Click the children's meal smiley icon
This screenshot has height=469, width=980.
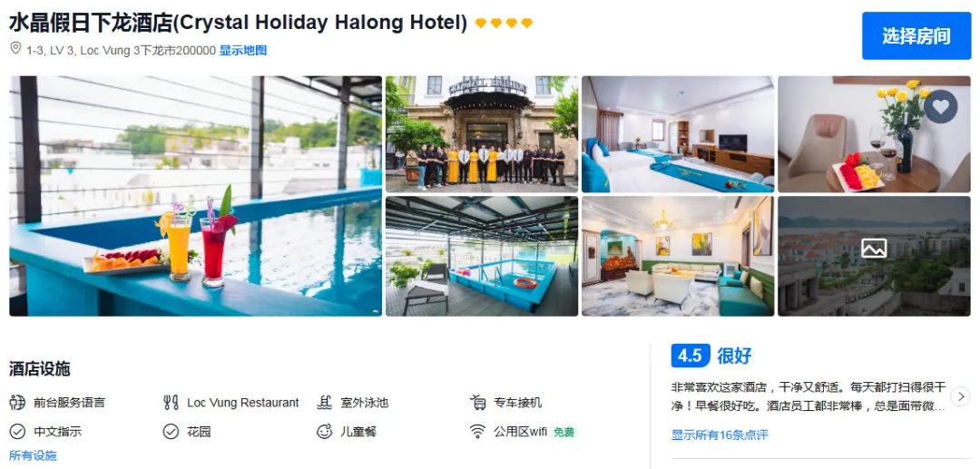[324, 432]
